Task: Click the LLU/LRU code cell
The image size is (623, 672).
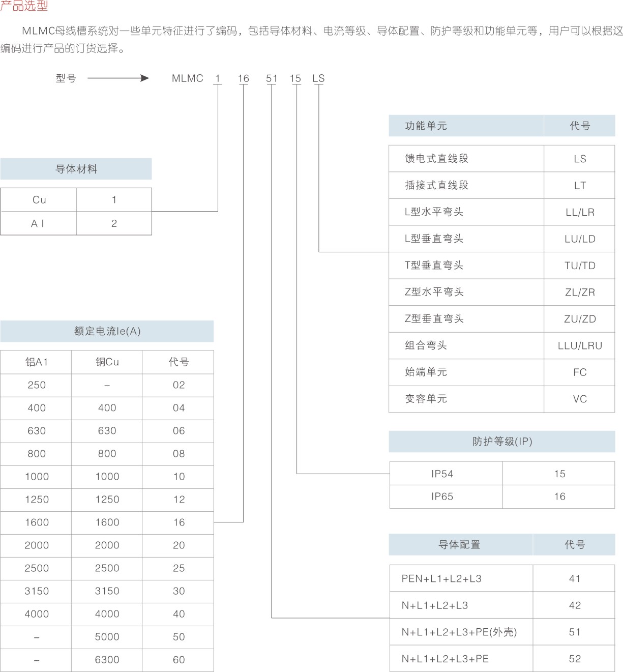Action: (579, 346)
